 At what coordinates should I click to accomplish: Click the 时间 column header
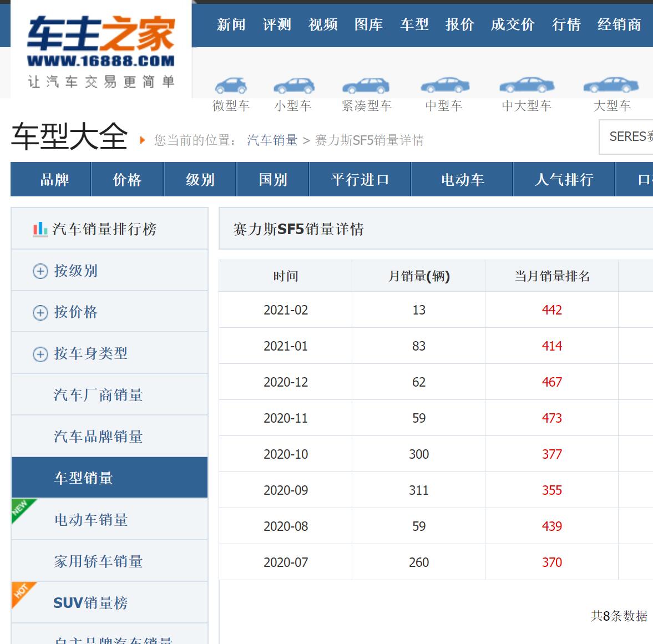286,276
